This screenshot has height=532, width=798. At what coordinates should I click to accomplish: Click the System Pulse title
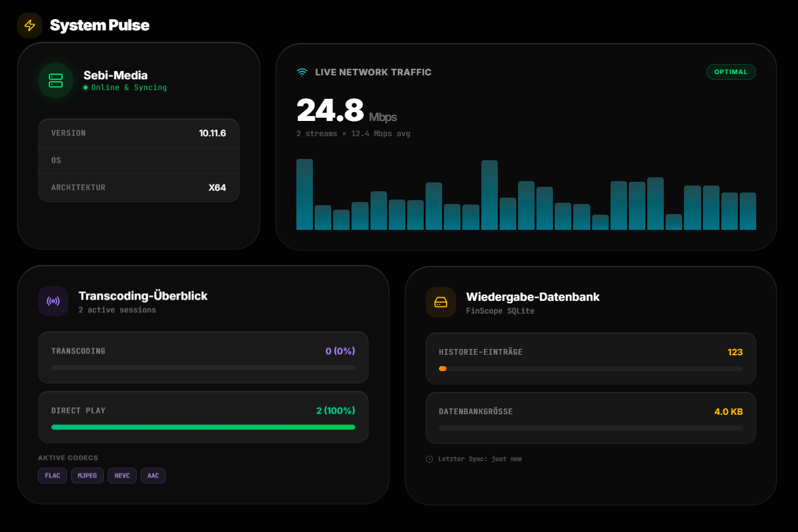[100, 25]
